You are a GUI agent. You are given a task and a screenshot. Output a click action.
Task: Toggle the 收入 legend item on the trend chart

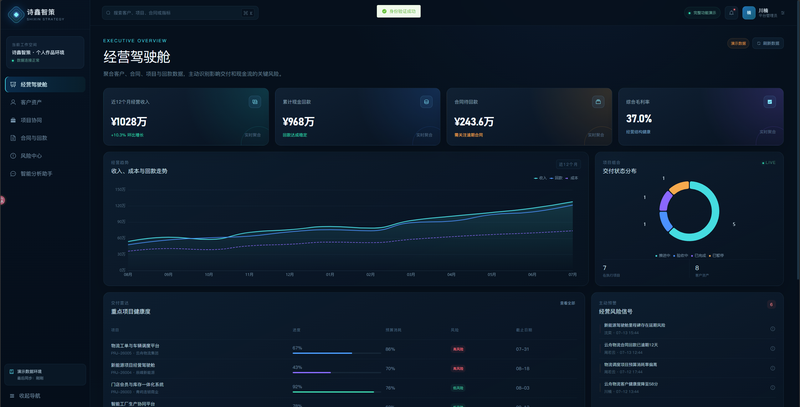click(x=540, y=178)
